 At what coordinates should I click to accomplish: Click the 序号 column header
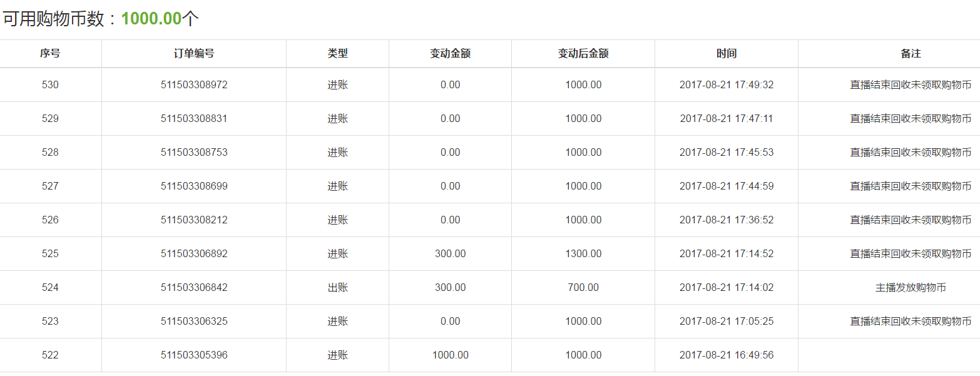tap(50, 54)
